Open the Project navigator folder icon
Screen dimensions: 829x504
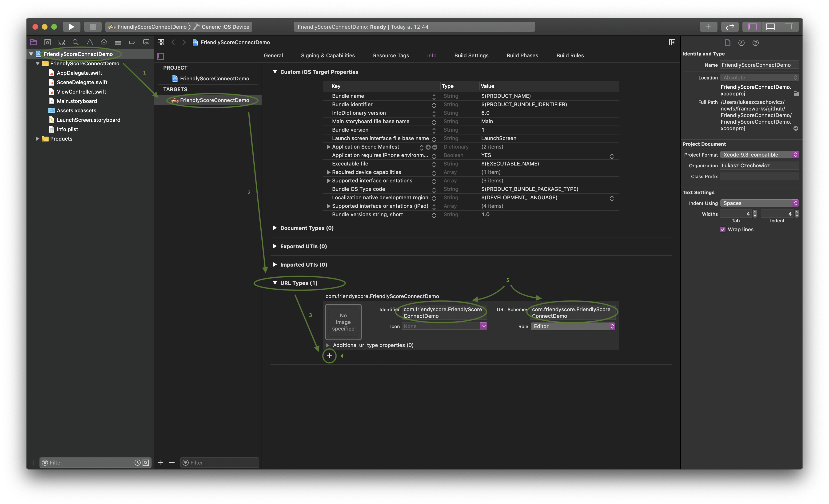[33, 42]
